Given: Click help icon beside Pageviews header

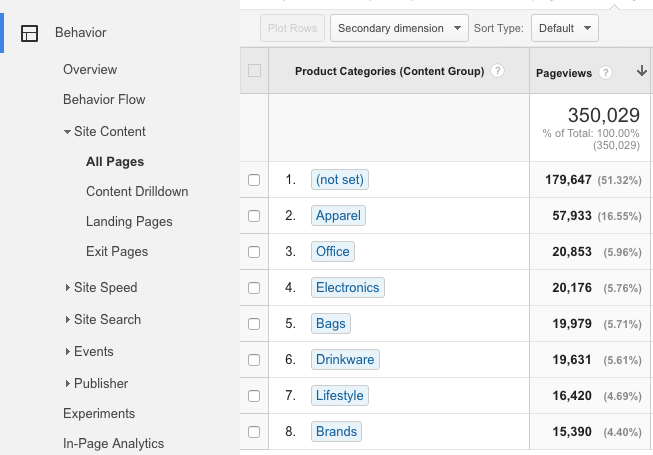Looking at the screenshot, I should tap(605, 73).
